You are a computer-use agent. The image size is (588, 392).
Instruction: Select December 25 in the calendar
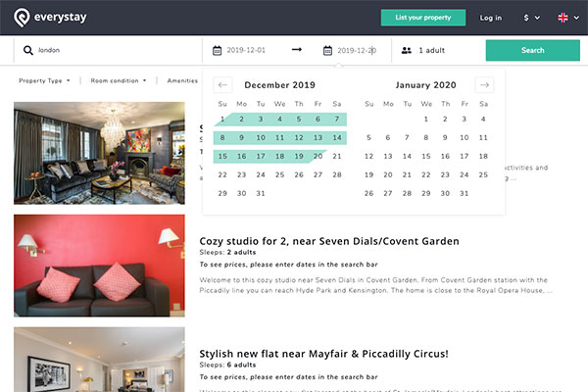(279, 174)
